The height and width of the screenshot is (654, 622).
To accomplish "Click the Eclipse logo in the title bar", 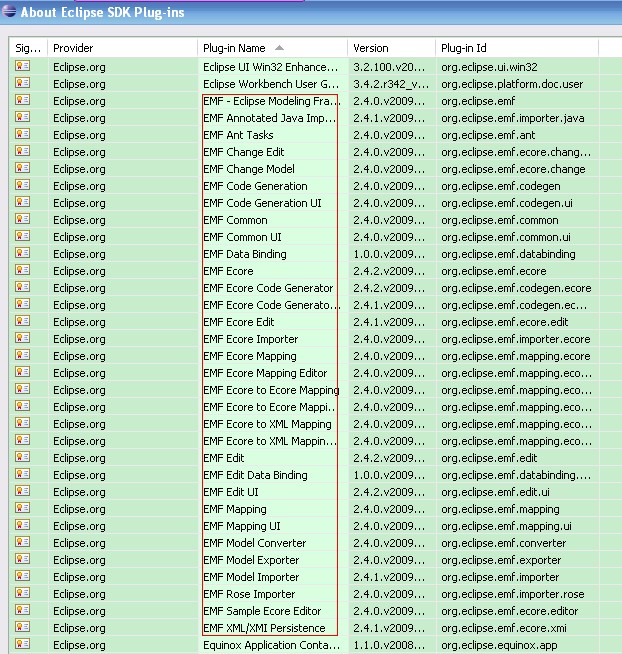I will (x=8, y=11).
